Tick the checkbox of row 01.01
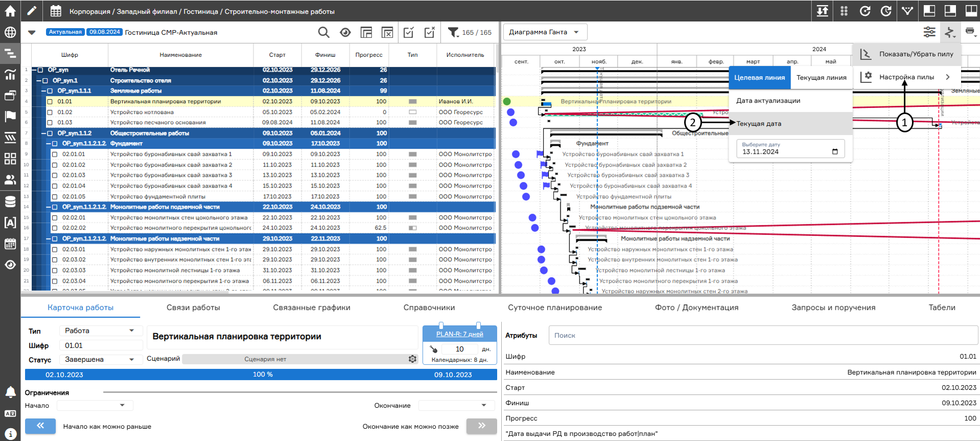This screenshot has height=441, width=980. point(50,102)
